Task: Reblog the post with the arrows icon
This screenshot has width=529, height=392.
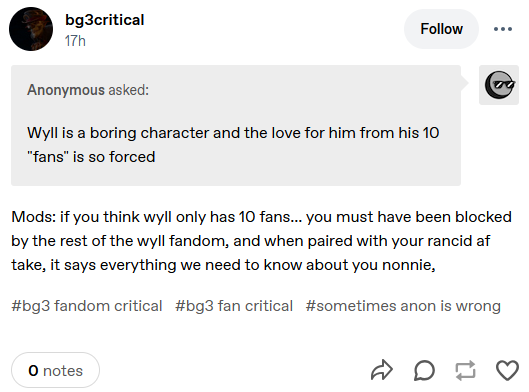Action: coord(466,370)
